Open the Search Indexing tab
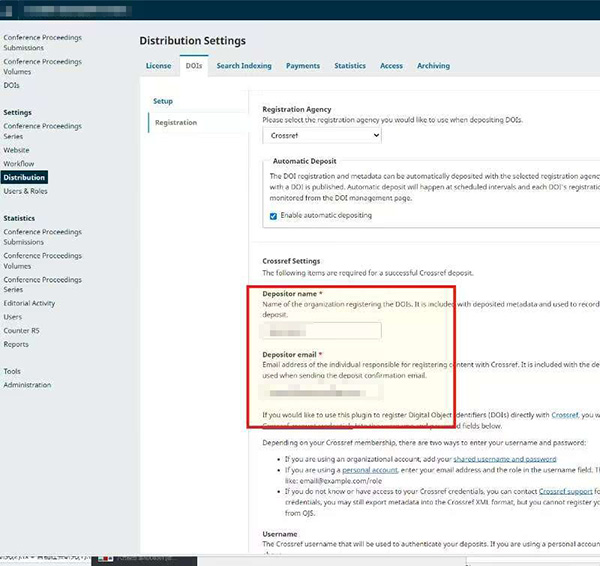Viewport: 600px width, 566px height. point(243,66)
